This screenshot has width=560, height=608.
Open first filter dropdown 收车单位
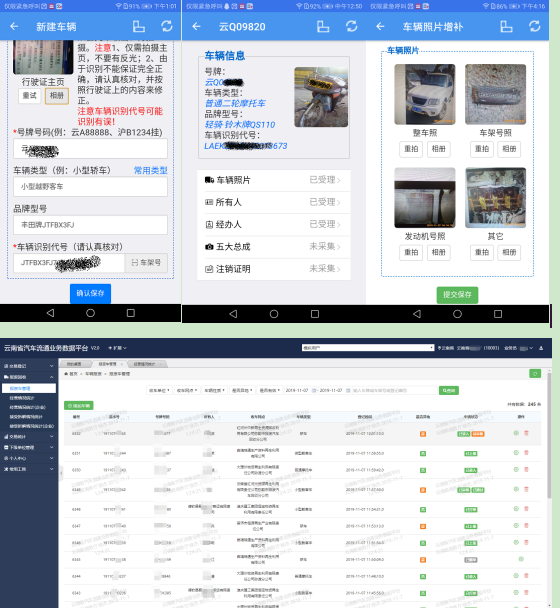[x=159, y=390]
